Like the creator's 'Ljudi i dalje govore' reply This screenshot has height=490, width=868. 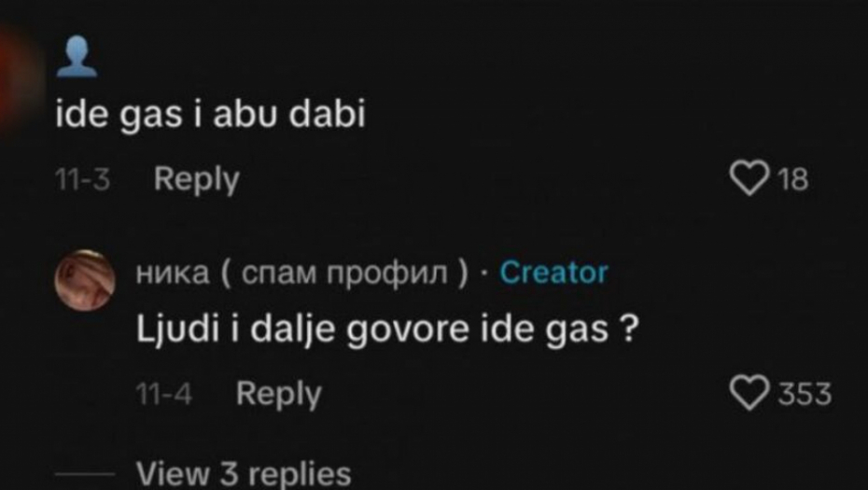pyautogui.click(x=749, y=393)
